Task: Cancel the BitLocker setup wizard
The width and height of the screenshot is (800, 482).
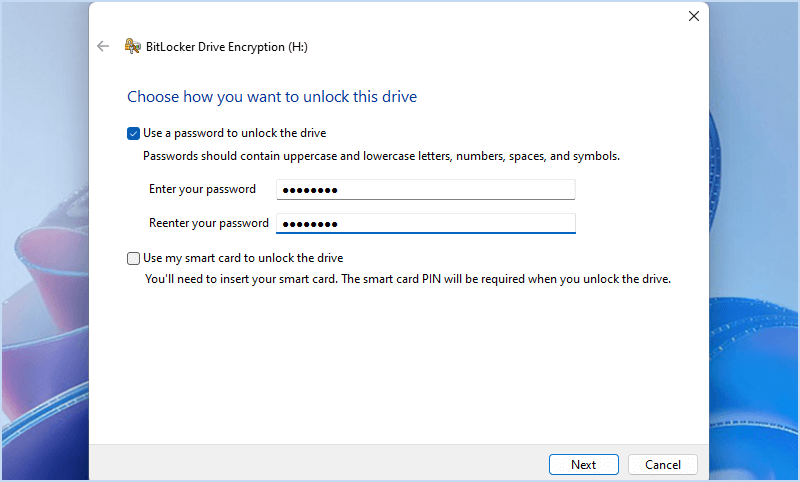Action: point(662,464)
